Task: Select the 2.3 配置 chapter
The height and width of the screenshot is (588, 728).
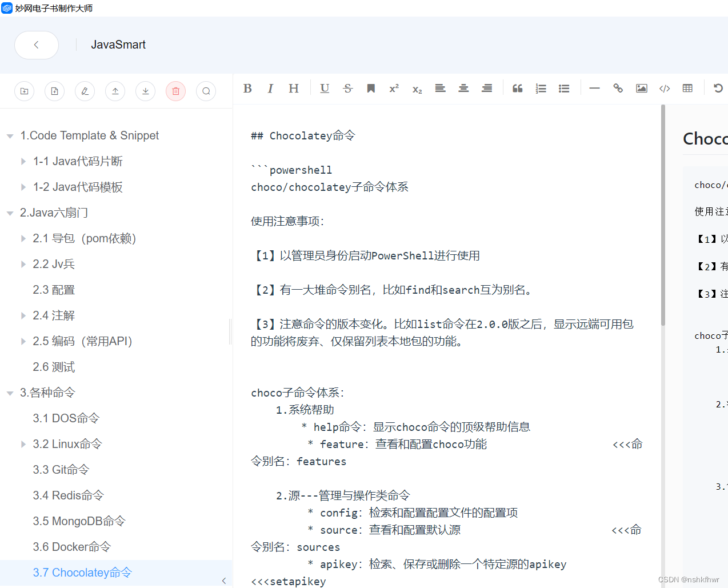Action: 54,290
